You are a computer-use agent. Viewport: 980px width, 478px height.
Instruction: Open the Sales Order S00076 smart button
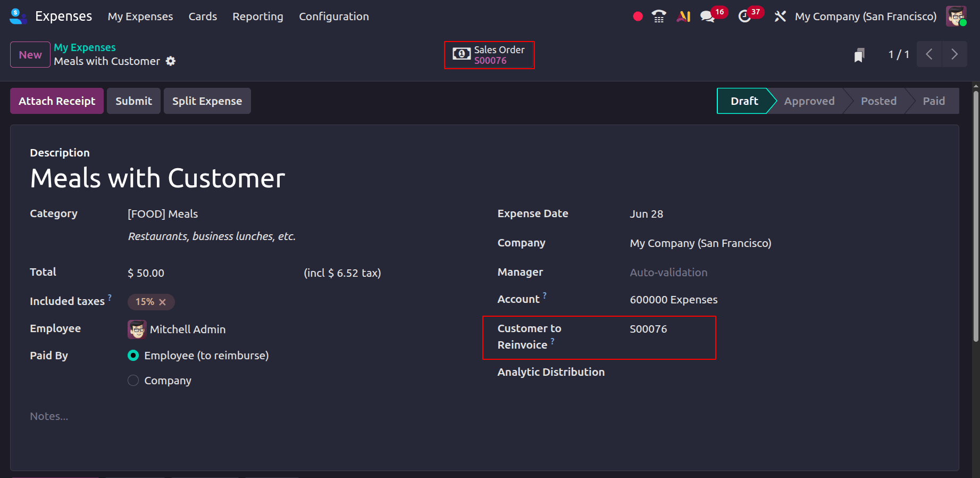pyautogui.click(x=489, y=55)
